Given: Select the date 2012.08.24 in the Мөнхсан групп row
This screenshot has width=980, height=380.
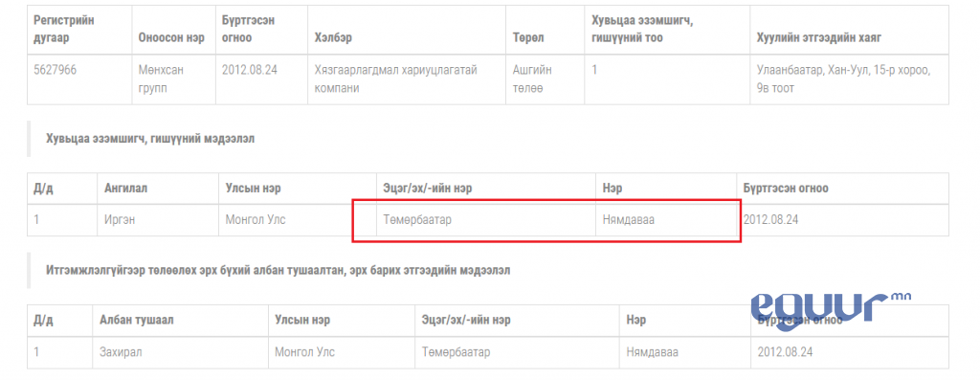Looking at the screenshot, I should coord(250,70).
